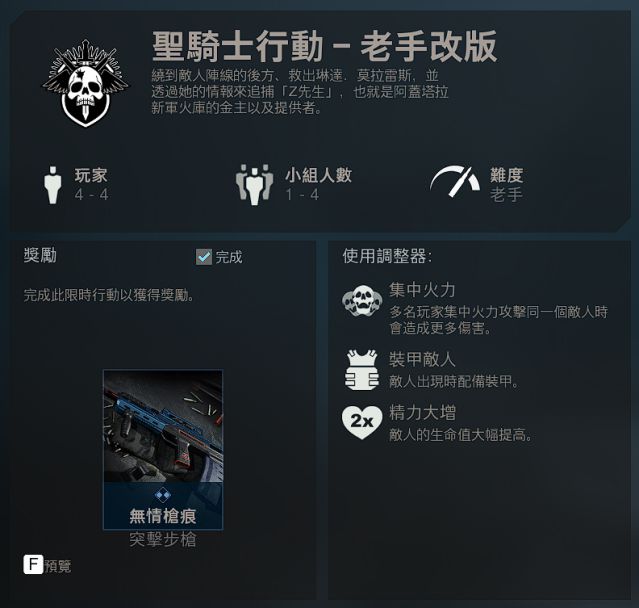The image size is (639, 608).
Task: Click the single player silhouette icon
Action: click(x=53, y=185)
